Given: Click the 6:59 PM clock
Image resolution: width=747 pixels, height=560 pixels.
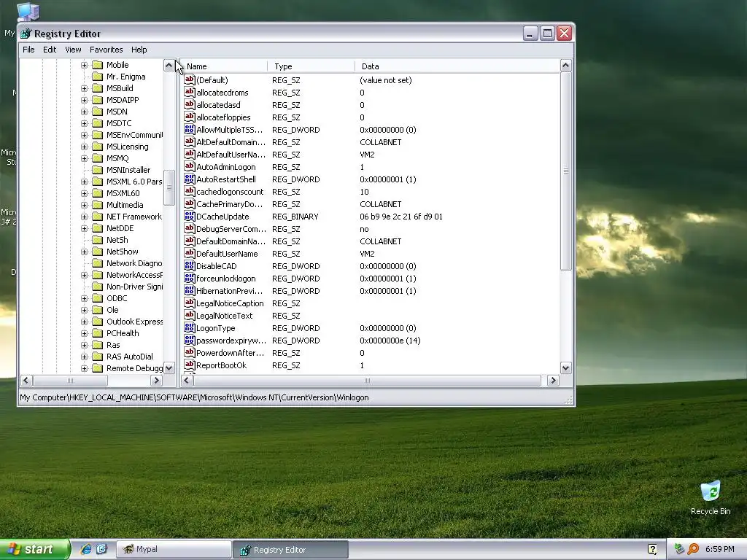Looking at the screenshot, I should point(719,549).
